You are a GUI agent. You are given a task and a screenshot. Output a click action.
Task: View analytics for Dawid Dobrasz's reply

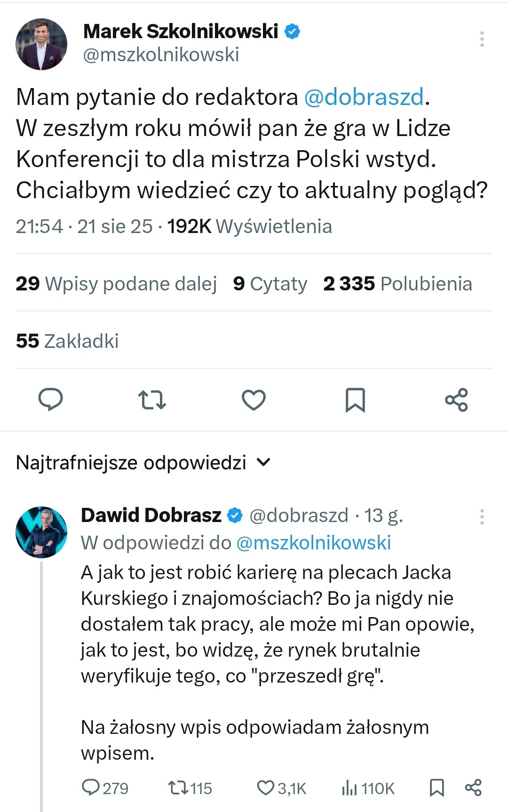349,788
